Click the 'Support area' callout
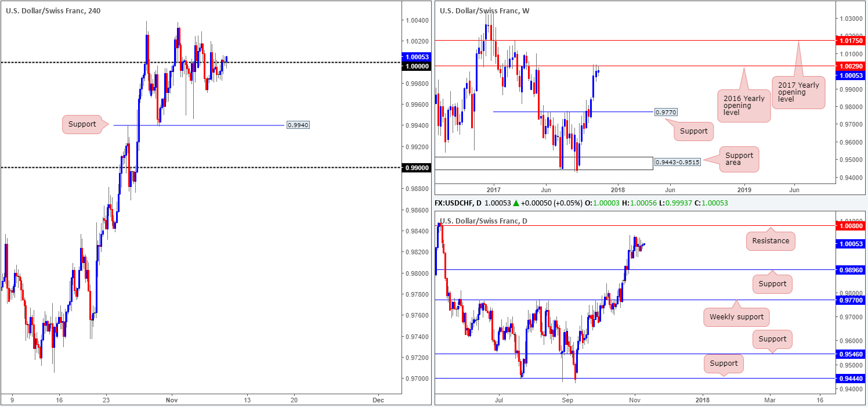The image size is (868, 407). pyautogui.click(x=739, y=159)
